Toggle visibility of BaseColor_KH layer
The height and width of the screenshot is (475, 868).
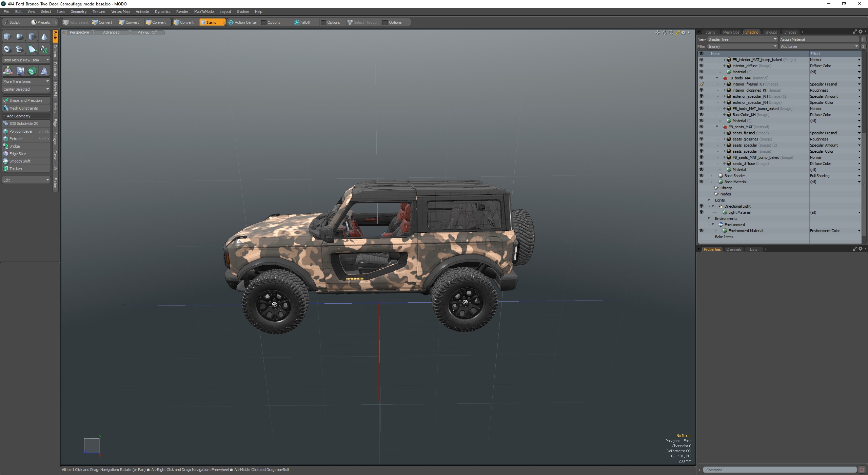tap(701, 115)
